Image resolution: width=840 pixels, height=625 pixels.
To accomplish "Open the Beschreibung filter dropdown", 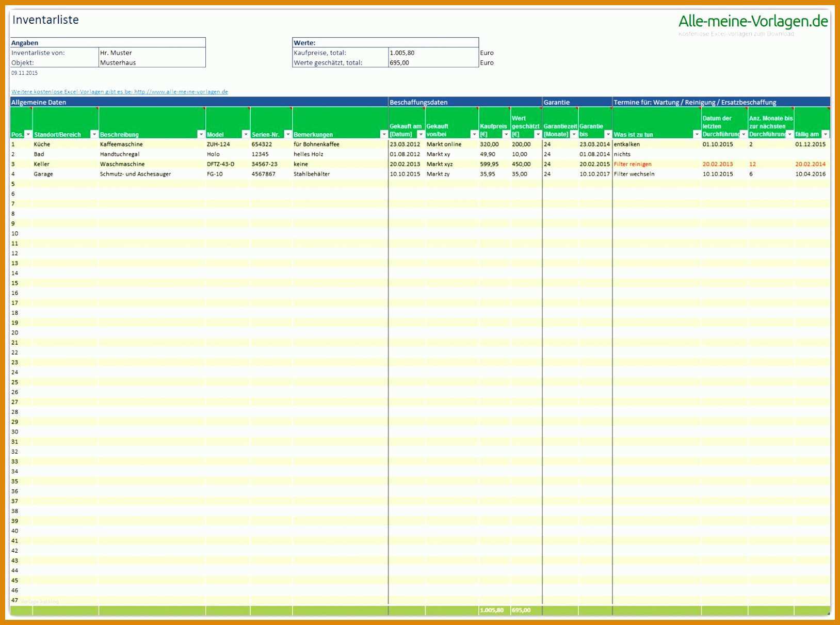I will 201,134.
